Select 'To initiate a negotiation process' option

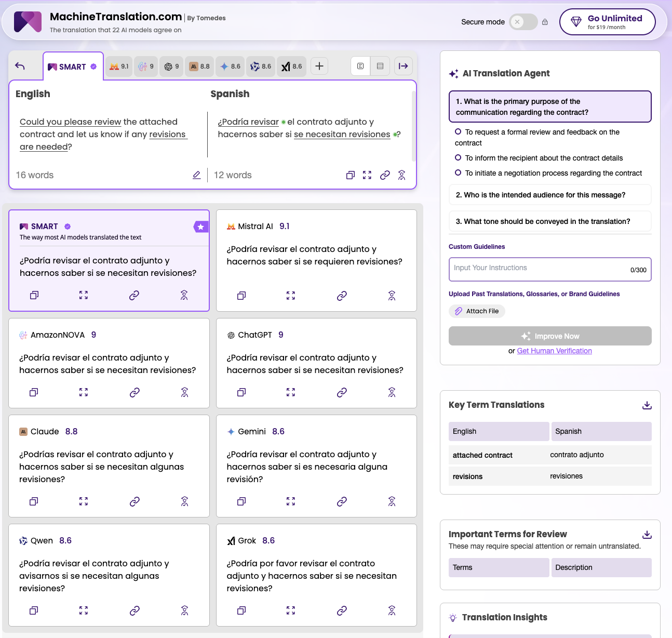(458, 173)
